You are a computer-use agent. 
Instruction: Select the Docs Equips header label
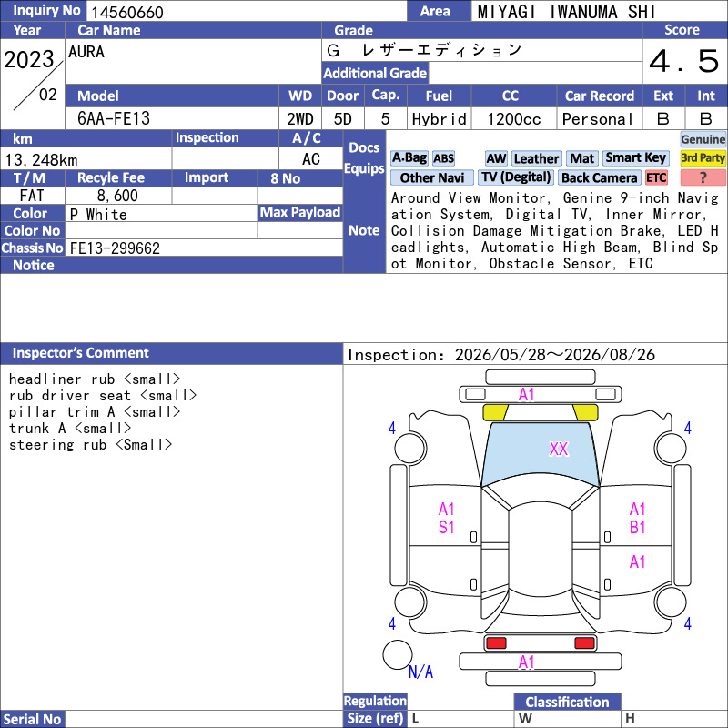364,158
